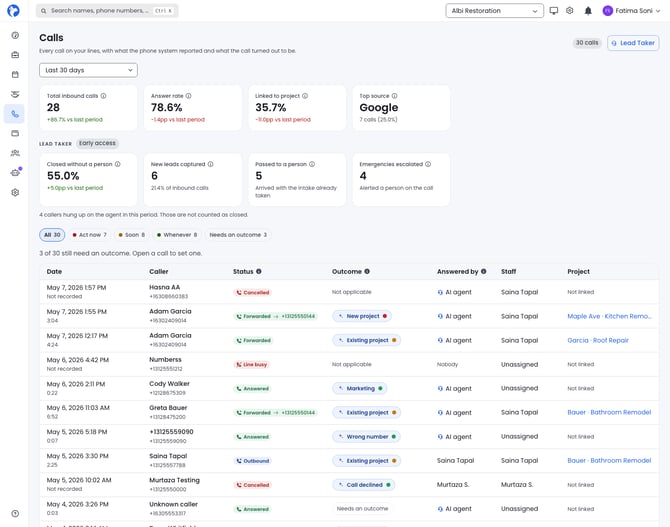Screen dimensions: 670x527
Task: Click the Cancelled status for Hasna AA
Action: click(253, 292)
